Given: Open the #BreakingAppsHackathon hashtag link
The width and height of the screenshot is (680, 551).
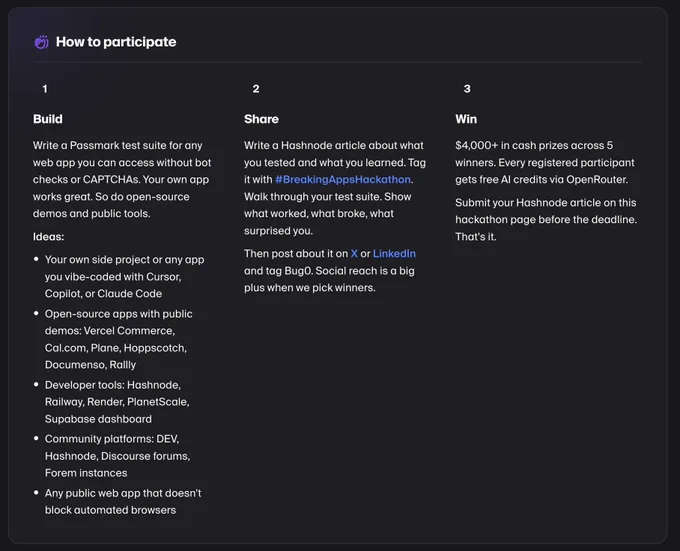Looking at the screenshot, I should [x=343, y=179].
